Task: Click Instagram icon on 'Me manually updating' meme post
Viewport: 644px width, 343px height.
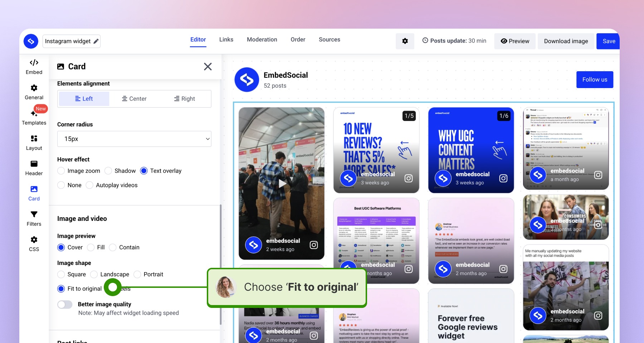Action: point(598,315)
